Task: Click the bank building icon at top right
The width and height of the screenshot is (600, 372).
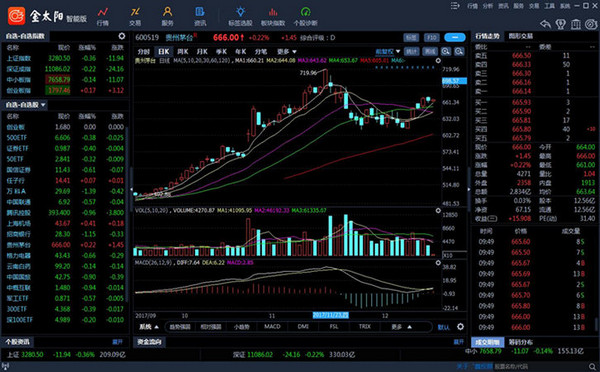Action: [576, 24]
